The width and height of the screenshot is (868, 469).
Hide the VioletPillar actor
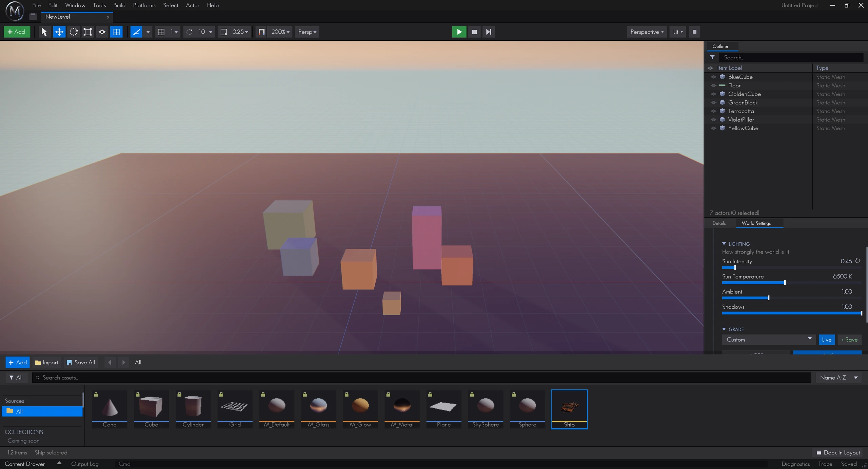713,120
